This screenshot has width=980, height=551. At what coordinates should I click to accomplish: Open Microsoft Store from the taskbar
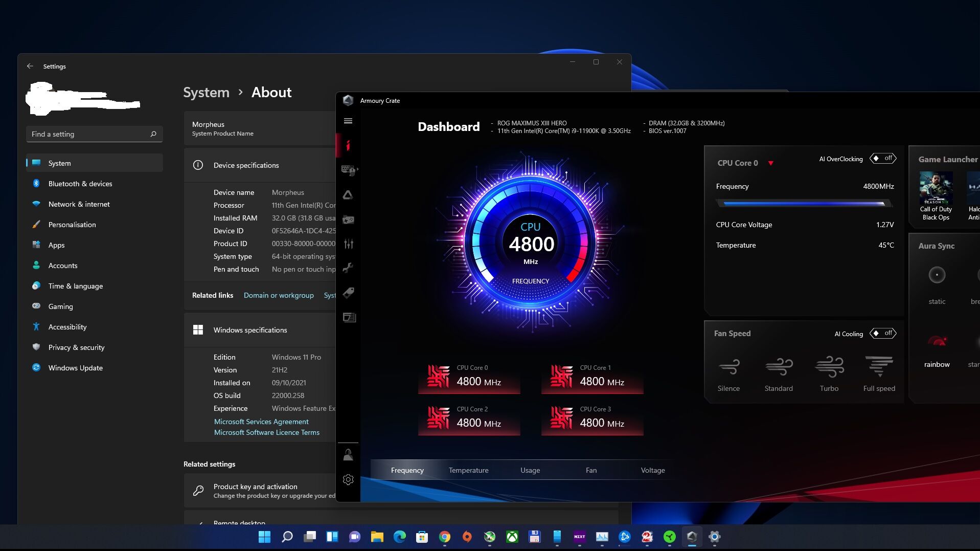(422, 537)
